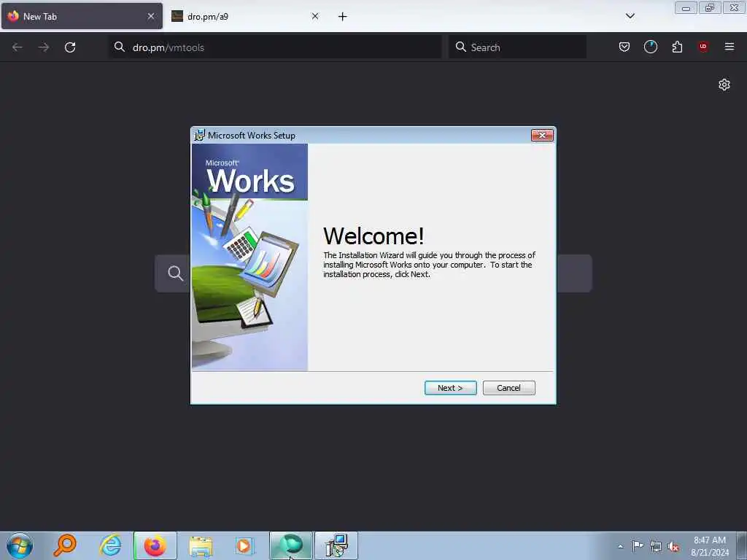This screenshot has width=747, height=560.
Task: Click the new tab page search magnifier
Action: pyautogui.click(x=175, y=273)
